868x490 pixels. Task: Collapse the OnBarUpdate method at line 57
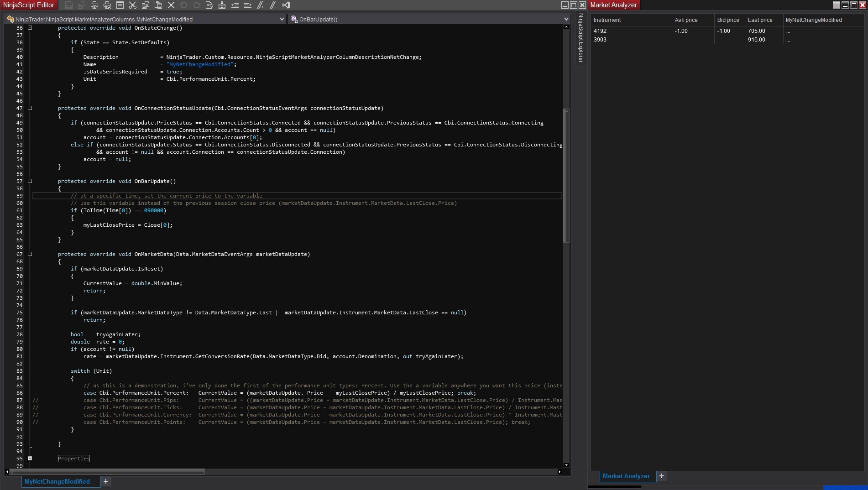click(x=30, y=181)
